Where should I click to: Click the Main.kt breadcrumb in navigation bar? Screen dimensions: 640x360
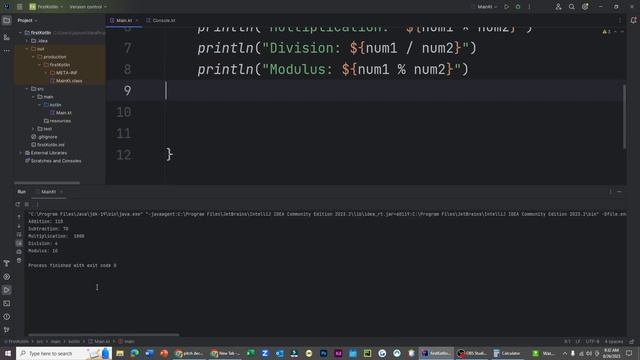[x=99, y=341]
